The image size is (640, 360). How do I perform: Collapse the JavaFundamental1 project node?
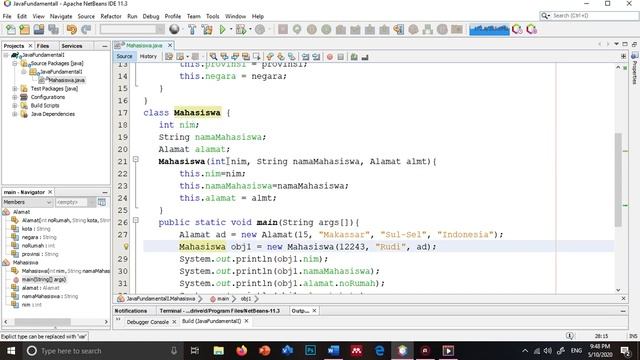tap(6, 55)
